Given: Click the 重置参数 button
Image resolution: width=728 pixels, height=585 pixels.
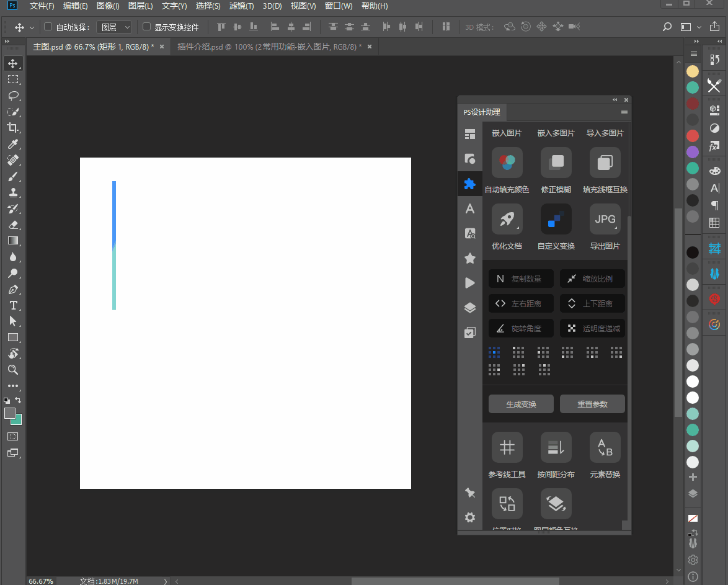Looking at the screenshot, I should [592, 404].
